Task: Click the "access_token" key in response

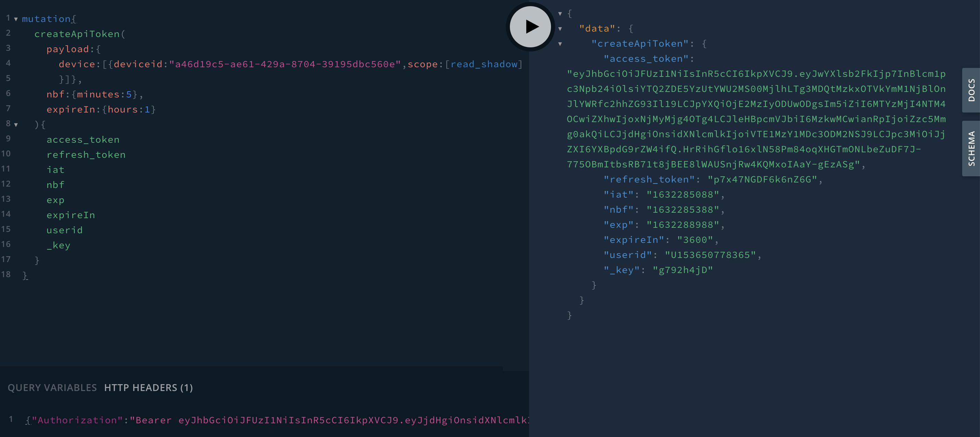Action: pos(646,59)
